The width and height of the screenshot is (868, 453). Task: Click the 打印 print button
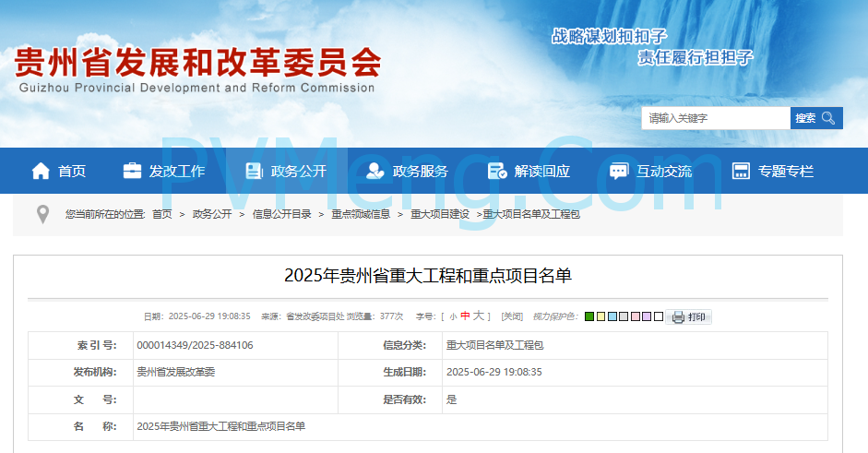pyautogui.click(x=688, y=316)
